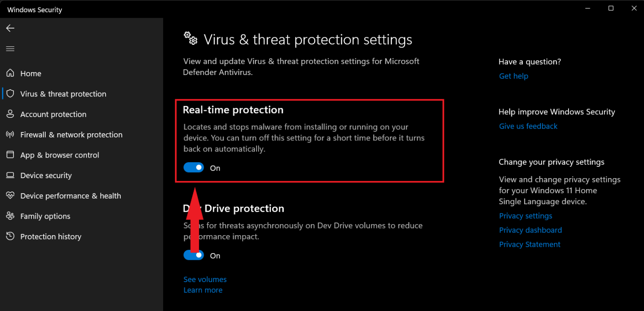Toggle the Real-time protection switch back on
644x311 pixels.
pyautogui.click(x=194, y=167)
